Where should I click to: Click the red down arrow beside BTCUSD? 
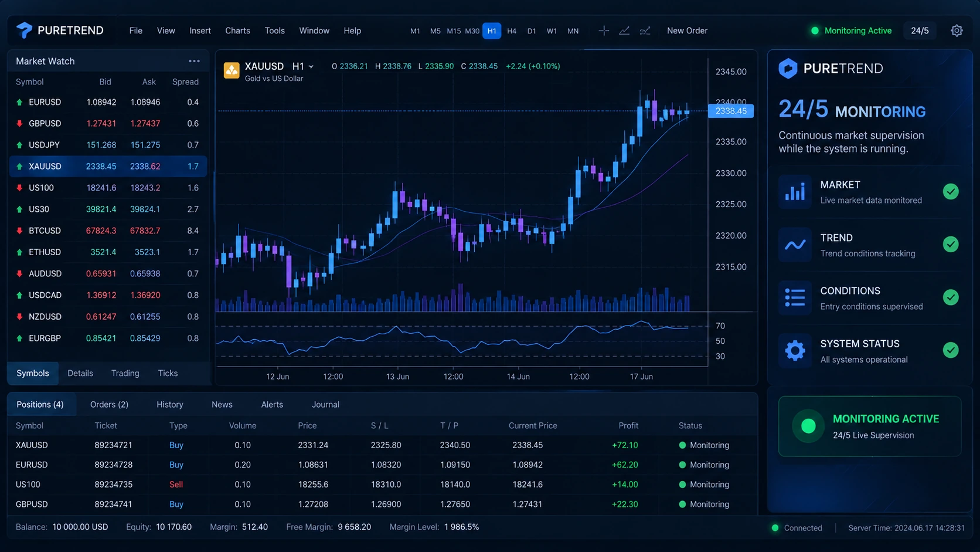(x=19, y=231)
